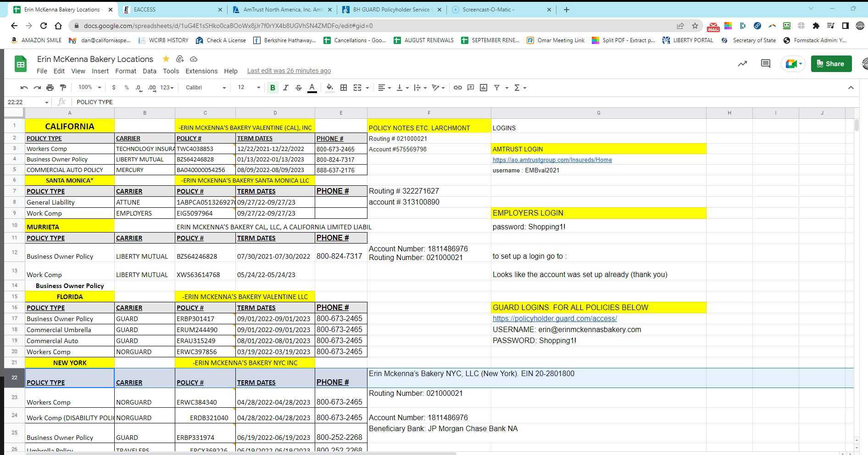The image size is (868, 455).
Task: Open the 123 number format dropdown
Action: [x=167, y=88]
